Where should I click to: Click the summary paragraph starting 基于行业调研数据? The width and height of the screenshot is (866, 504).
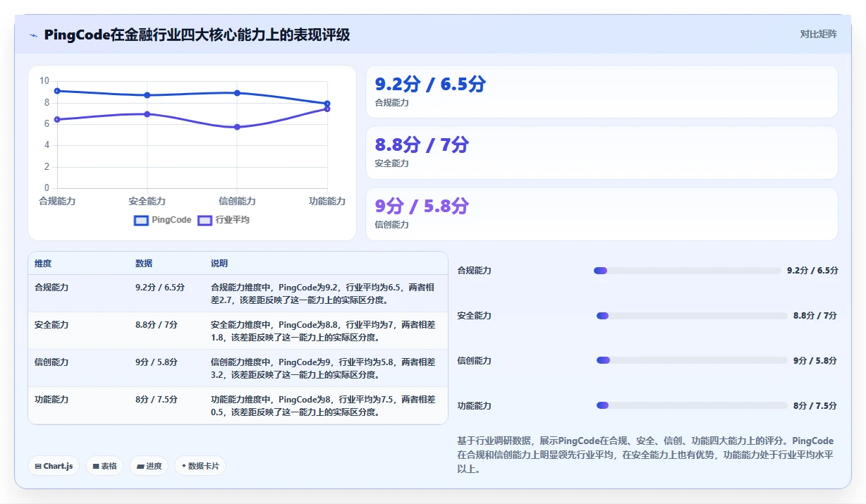(x=645, y=455)
